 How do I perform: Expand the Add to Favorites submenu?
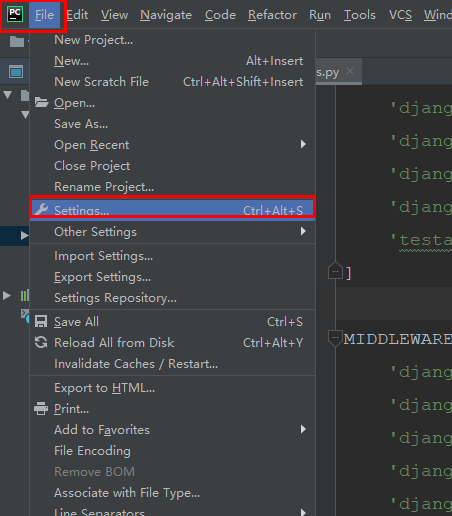(303, 429)
